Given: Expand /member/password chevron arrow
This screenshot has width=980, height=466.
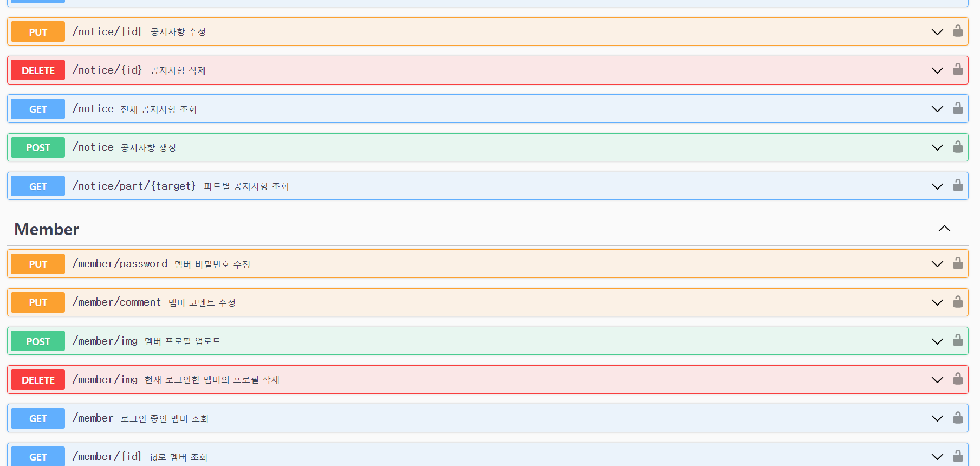Looking at the screenshot, I should tap(937, 264).
